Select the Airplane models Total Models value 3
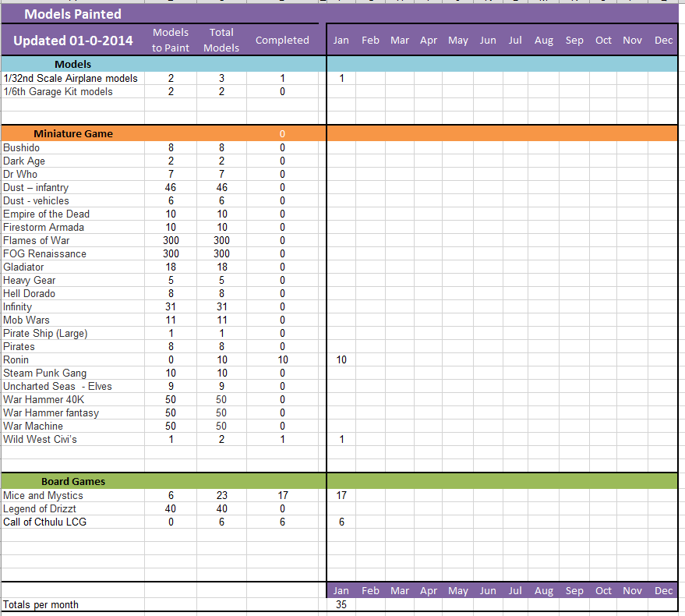The image size is (685, 616). (221, 78)
